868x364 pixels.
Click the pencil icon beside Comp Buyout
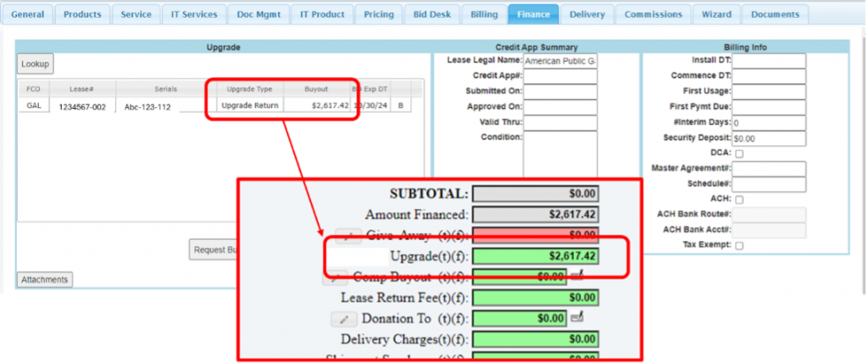coord(336,277)
